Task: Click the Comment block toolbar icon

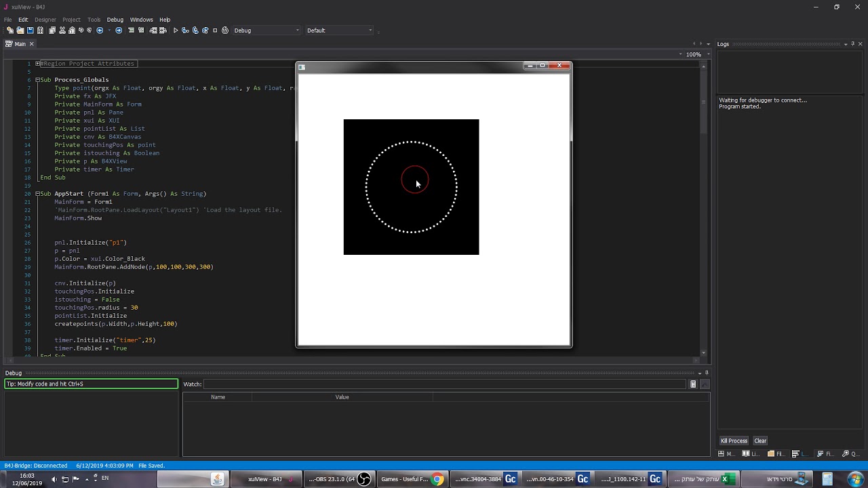Action: click(x=131, y=30)
